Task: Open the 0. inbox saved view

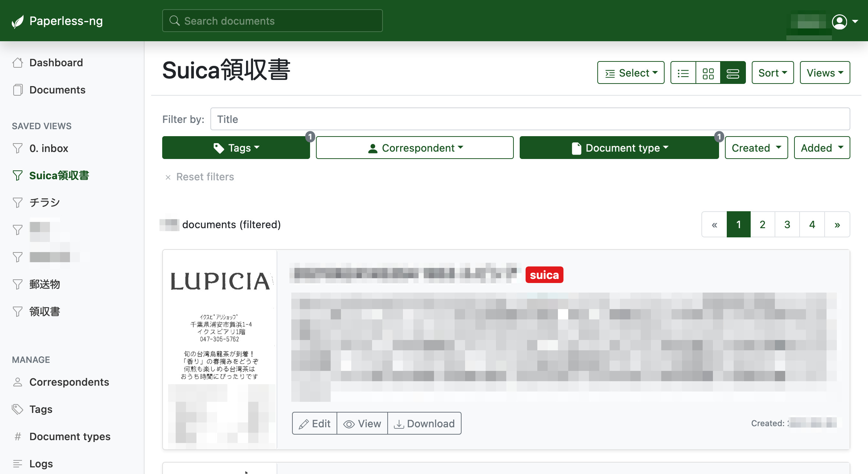Action: 49,148
